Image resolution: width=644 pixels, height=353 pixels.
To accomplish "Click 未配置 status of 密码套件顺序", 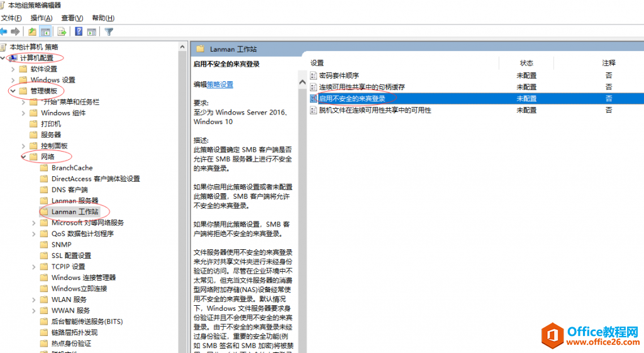I will pos(526,76).
